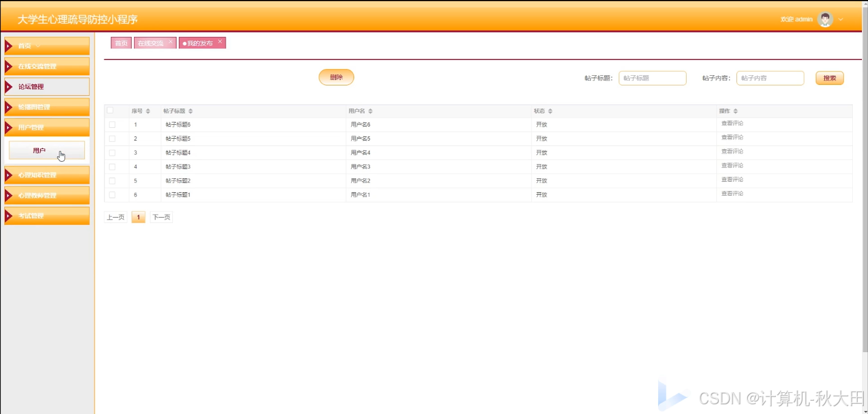Check the box for row 帖子标题5
Image resolution: width=868 pixels, height=414 pixels.
pos(112,139)
